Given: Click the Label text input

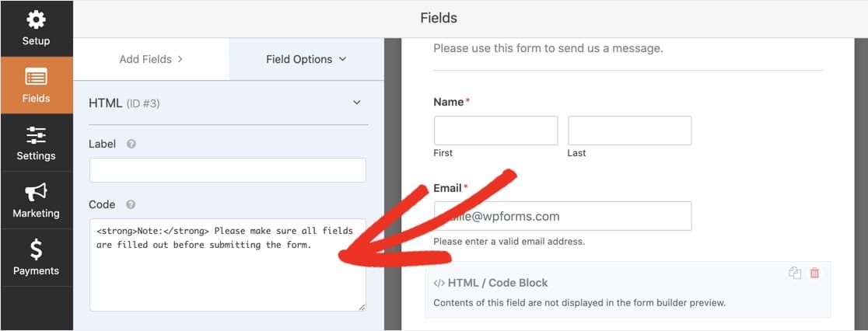Looking at the screenshot, I should pyautogui.click(x=227, y=170).
